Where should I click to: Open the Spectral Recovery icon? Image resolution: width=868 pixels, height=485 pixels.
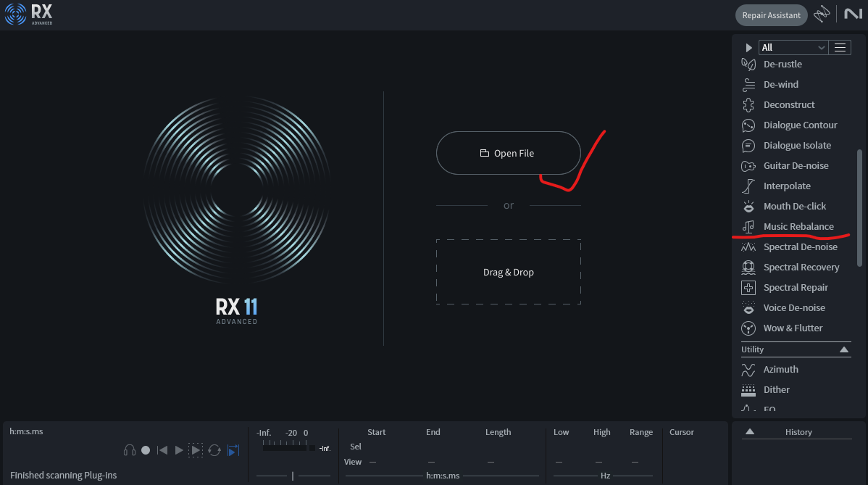[x=748, y=268]
